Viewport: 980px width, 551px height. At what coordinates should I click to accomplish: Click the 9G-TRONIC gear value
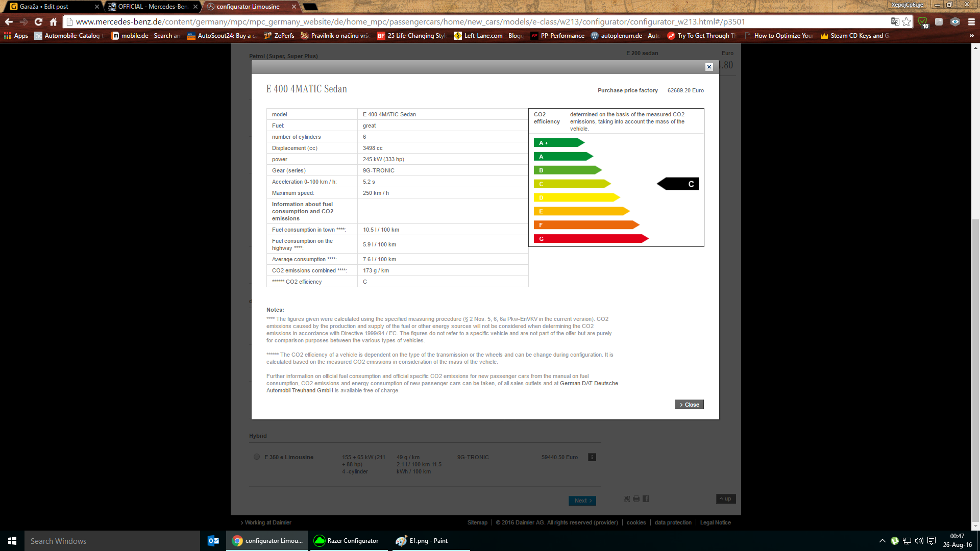(x=378, y=170)
